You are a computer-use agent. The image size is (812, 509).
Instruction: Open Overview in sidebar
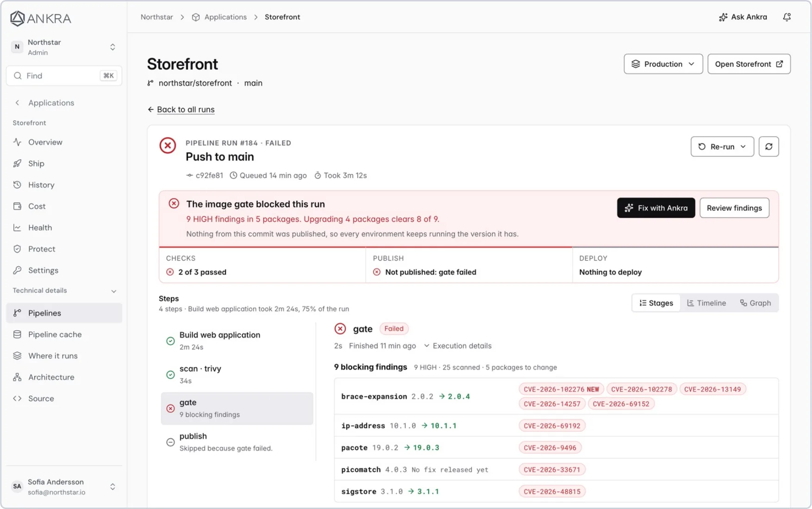click(64, 142)
